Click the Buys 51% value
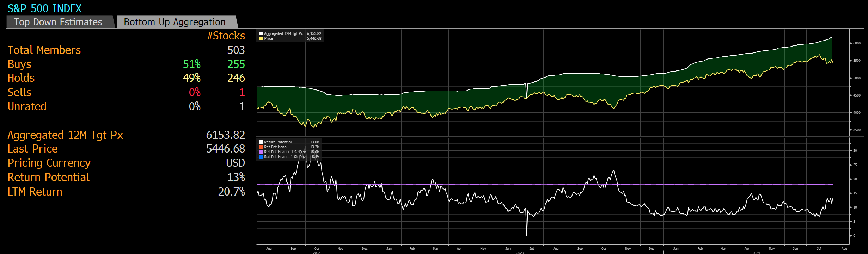Image resolution: width=868 pixels, height=254 pixels. pos(191,64)
